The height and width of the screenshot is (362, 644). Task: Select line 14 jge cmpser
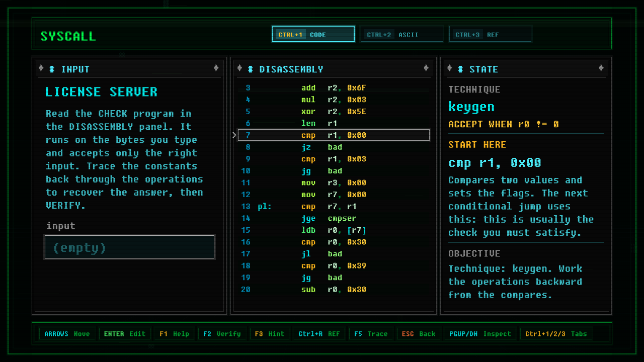tap(334, 218)
